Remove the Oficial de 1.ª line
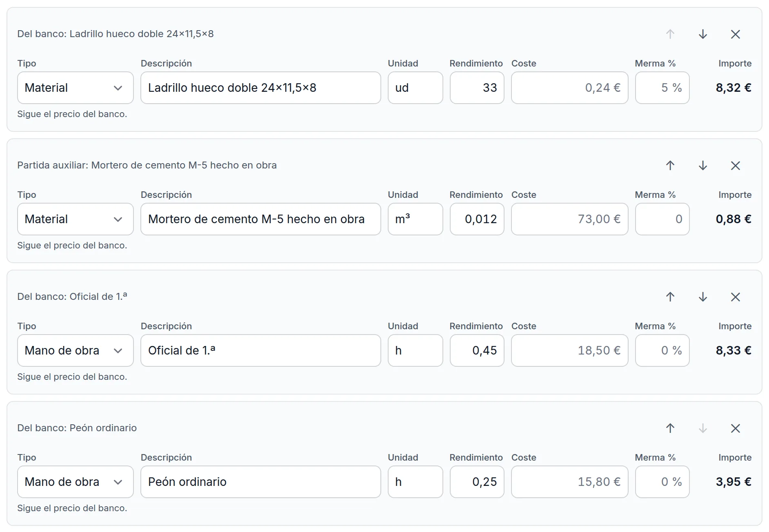Screen dimensions: 769x532 (735, 297)
